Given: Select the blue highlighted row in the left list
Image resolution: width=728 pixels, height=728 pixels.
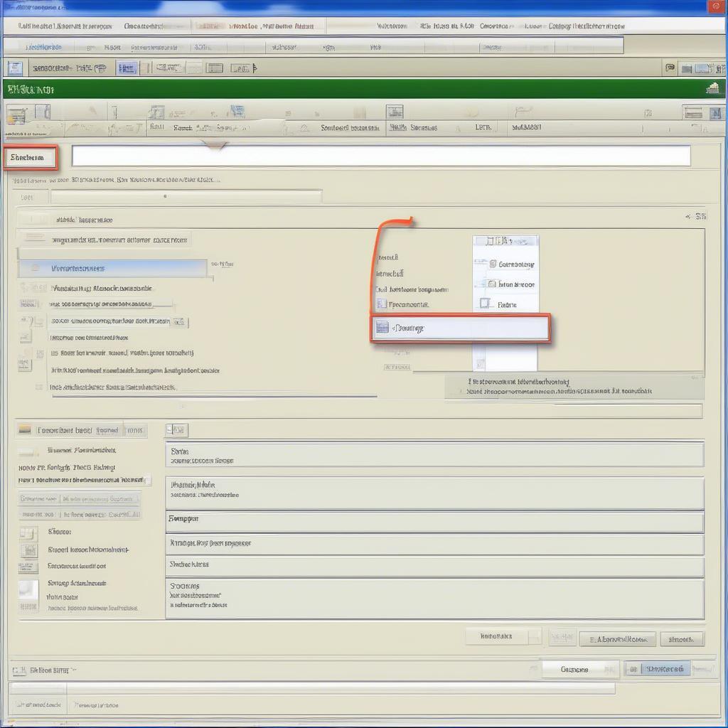Looking at the screenshot, I should click(x=113, y=268).
